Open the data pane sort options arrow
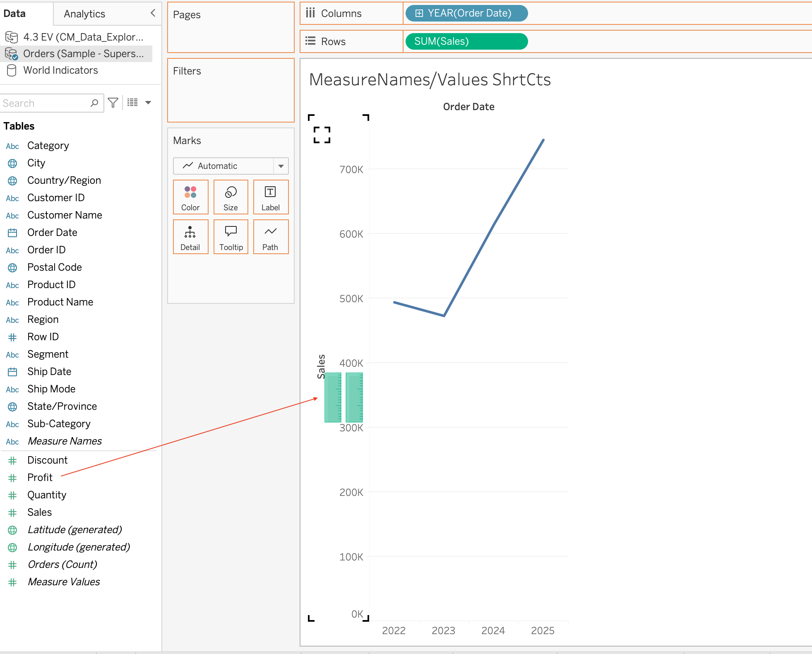The height and width of the screenshot is (654, 812). click(x=148, y=103)
